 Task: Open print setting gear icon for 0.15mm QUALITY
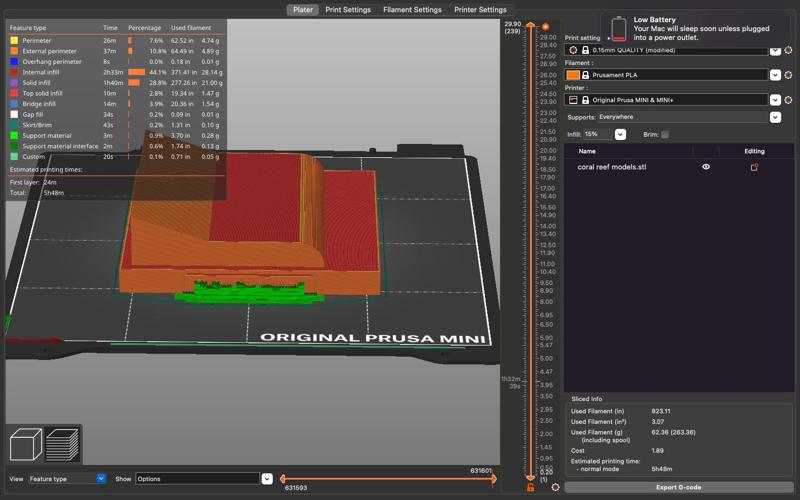tap(788, 50)
